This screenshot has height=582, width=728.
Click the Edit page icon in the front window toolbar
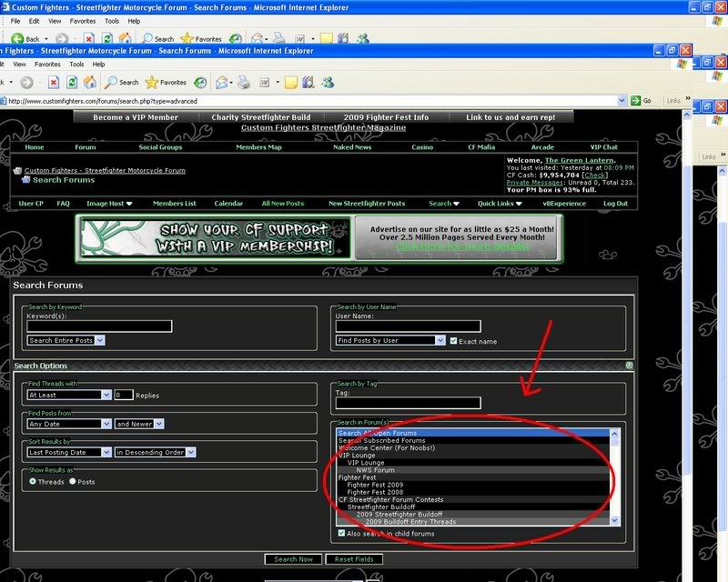pos(265,83)
